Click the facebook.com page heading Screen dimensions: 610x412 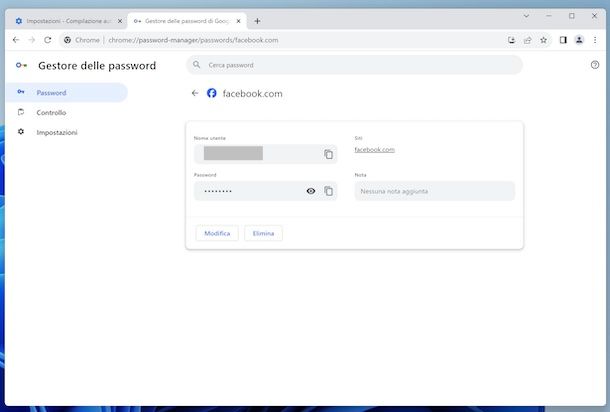click(252, 93)
